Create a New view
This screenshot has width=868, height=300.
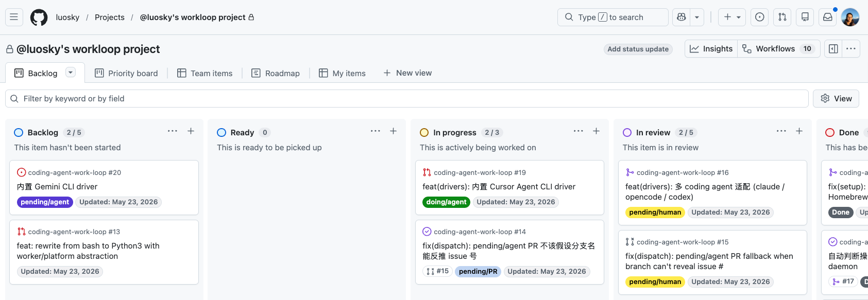[x=407, y=73]
